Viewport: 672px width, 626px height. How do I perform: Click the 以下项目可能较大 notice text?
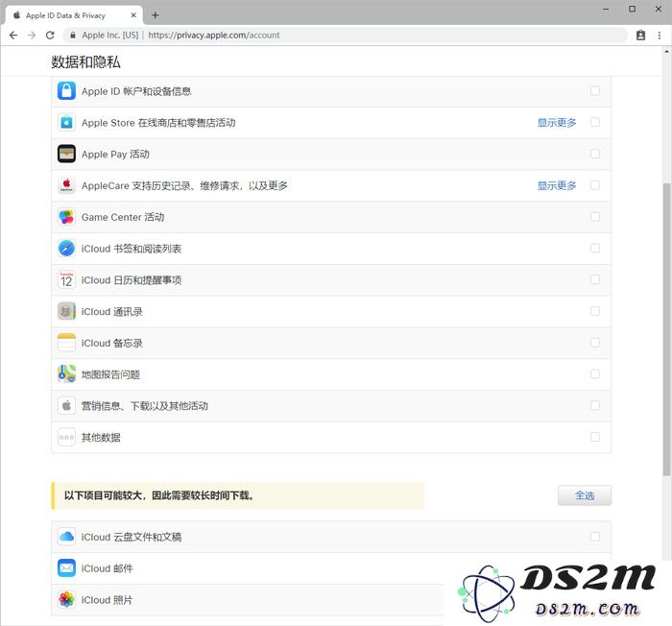click(x=159, y=495)
